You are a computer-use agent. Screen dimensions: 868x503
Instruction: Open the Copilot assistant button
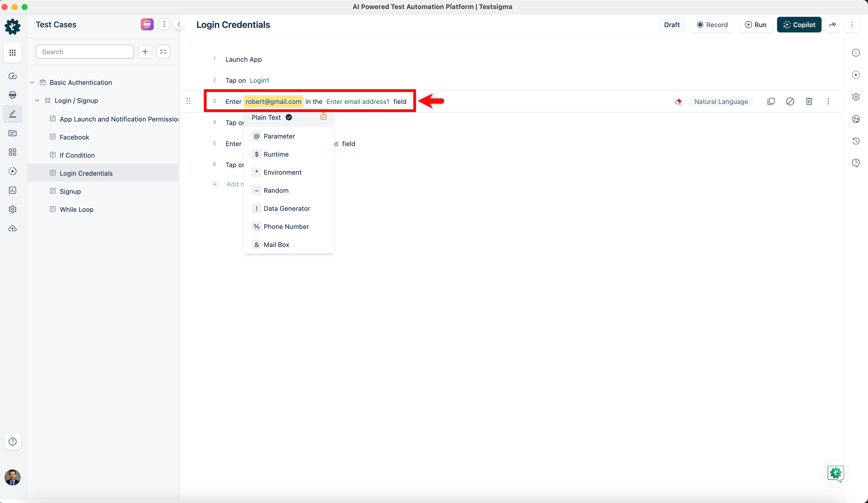(799, 24)
